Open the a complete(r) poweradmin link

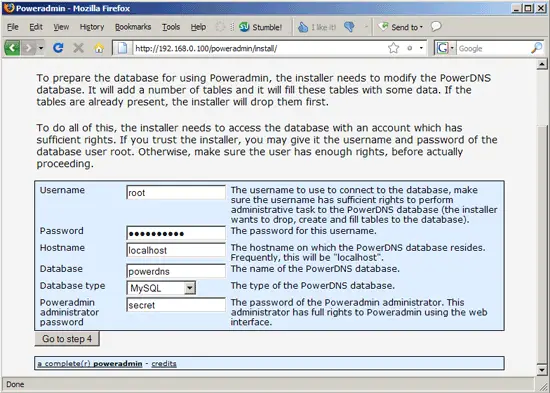[90, 364]
